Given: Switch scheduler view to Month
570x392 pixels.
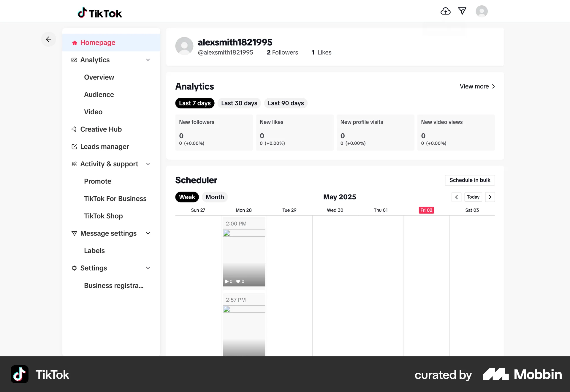Looking at the screenshot, I should [x=215, y=197].
